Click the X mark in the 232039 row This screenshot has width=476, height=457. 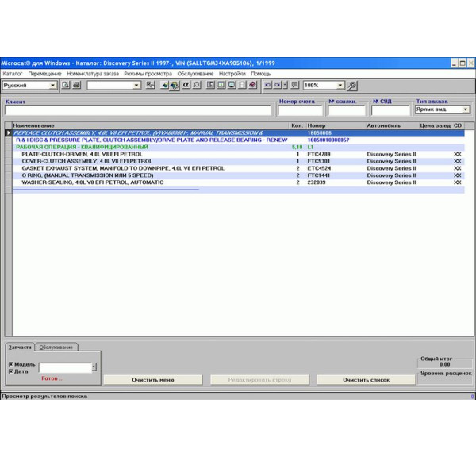pos(457,182)
